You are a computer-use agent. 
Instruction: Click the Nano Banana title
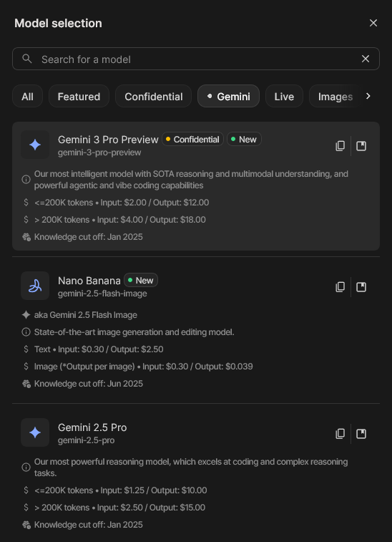click(89, 281)
